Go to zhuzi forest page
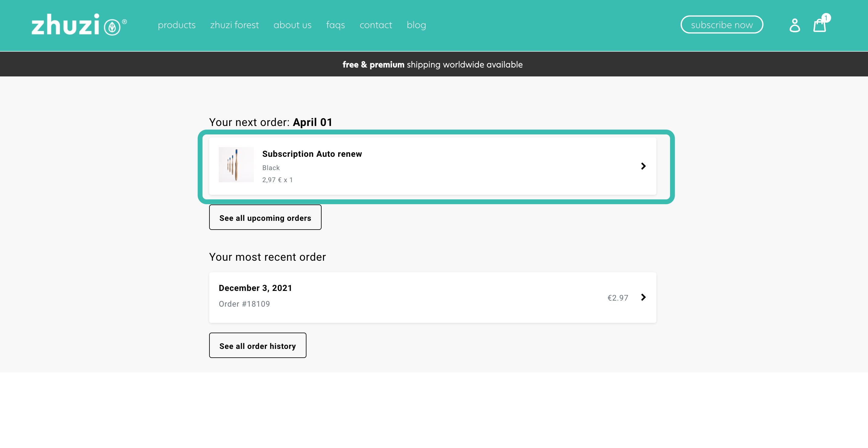This screenshot has height=448, width=868. click(235, 25)
